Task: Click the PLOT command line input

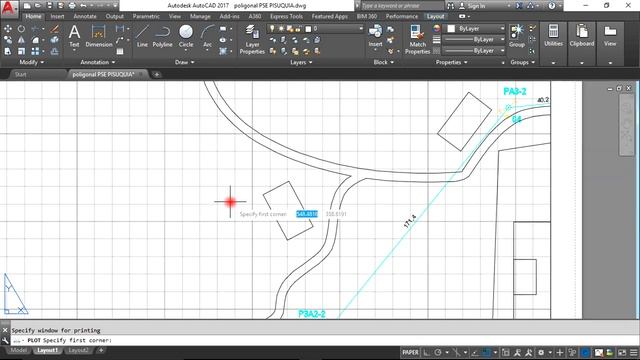Action: coord(324,340)
